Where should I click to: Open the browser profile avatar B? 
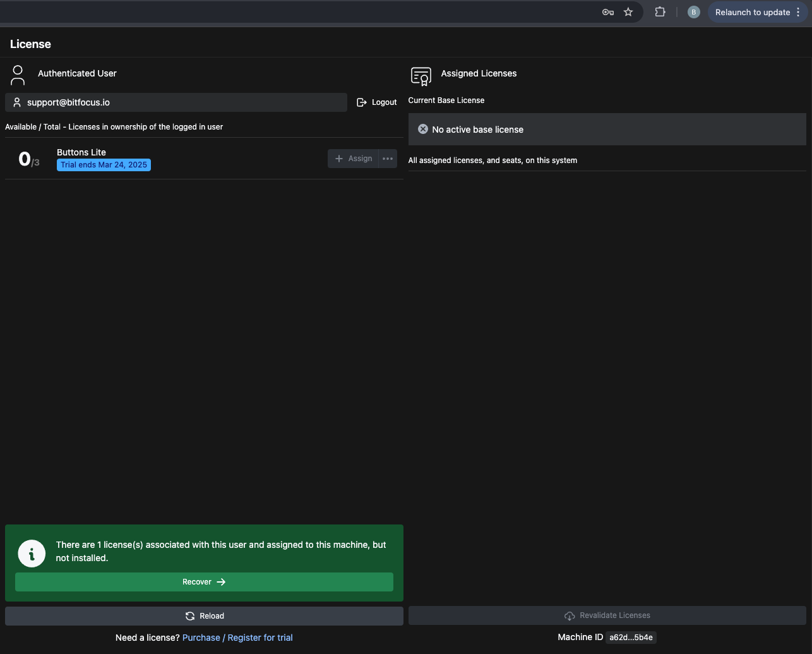693,12
